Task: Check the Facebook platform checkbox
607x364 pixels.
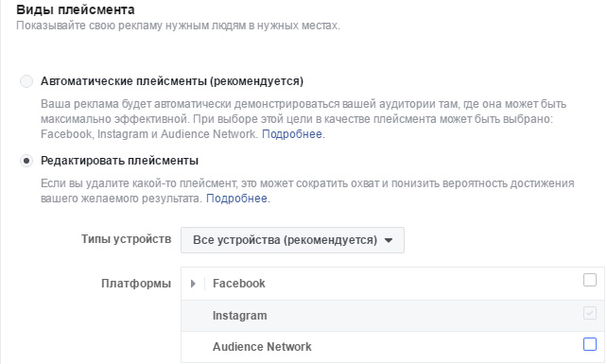Action: click(x=590, y=280)
